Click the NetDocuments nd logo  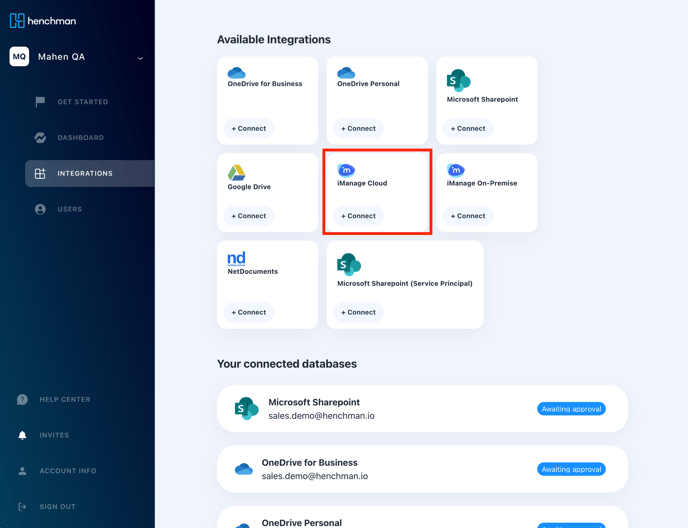[x=236, y=259]
